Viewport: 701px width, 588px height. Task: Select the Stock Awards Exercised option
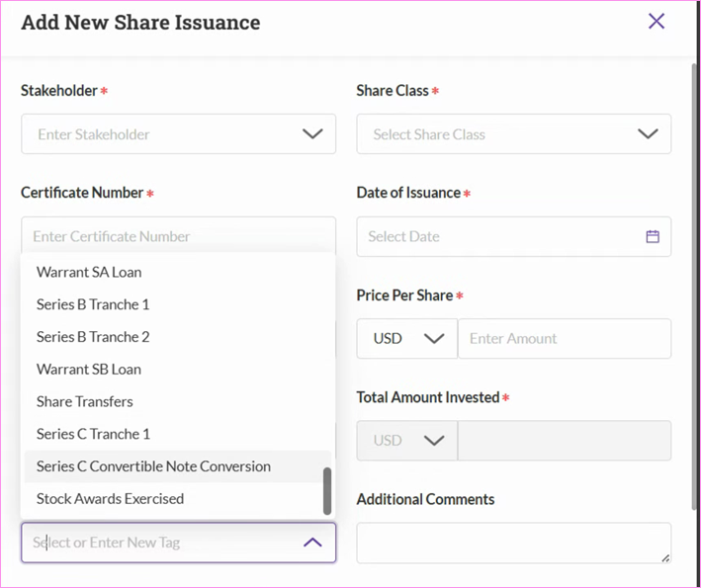coord(178,499)
